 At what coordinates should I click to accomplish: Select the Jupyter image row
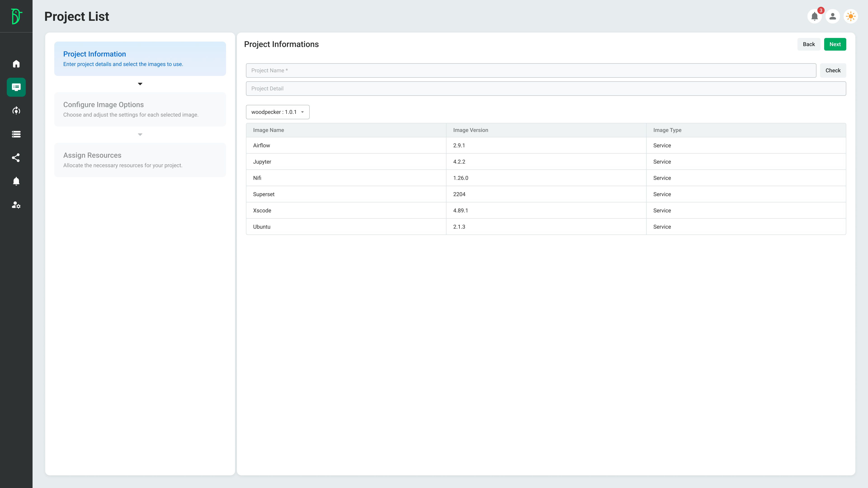[x=545, y=162]
